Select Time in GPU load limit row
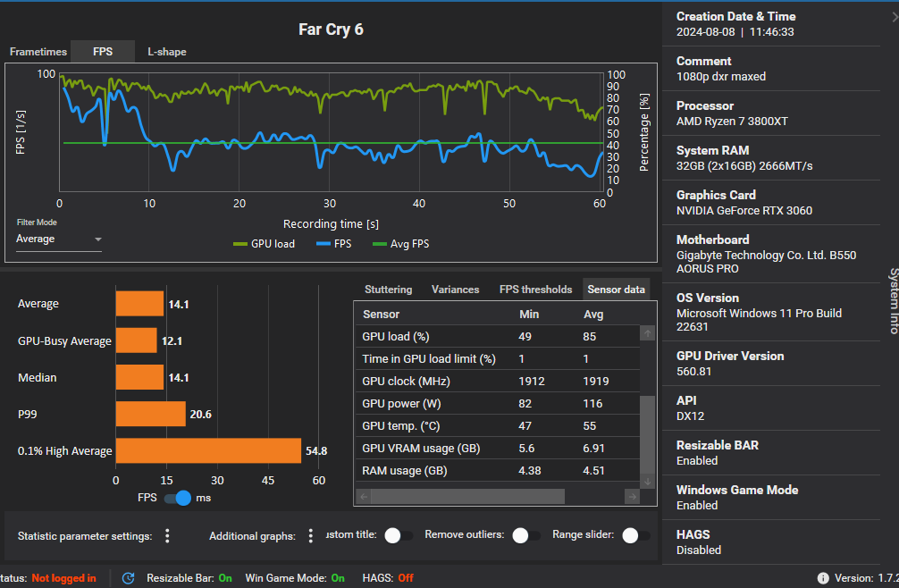The image size is (899, 588). point(498,358)
